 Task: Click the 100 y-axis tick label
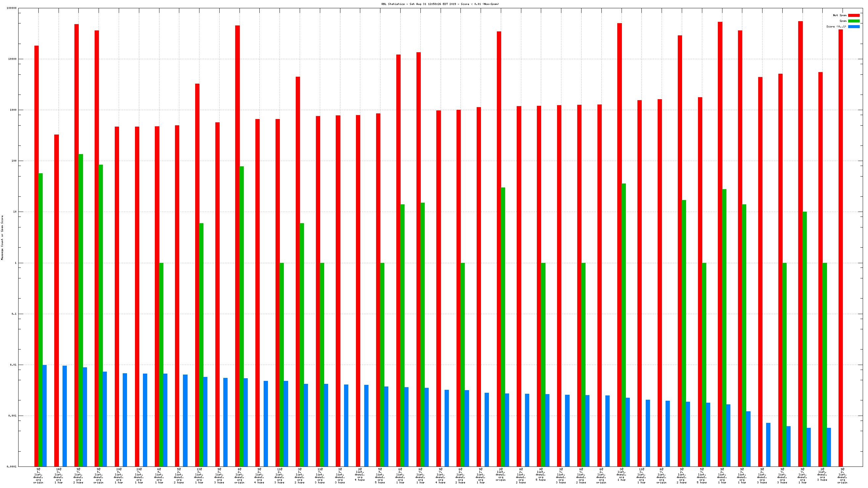[x=14, y=161]
